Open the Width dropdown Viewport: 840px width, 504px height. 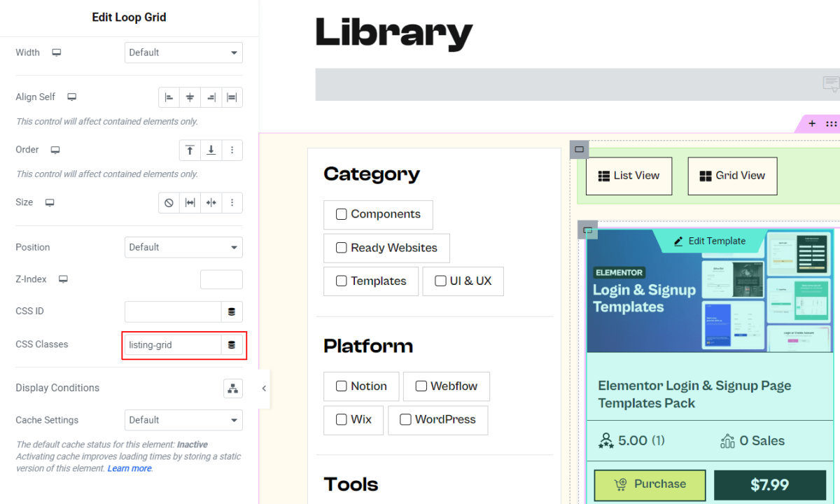(x=183, y=52)
